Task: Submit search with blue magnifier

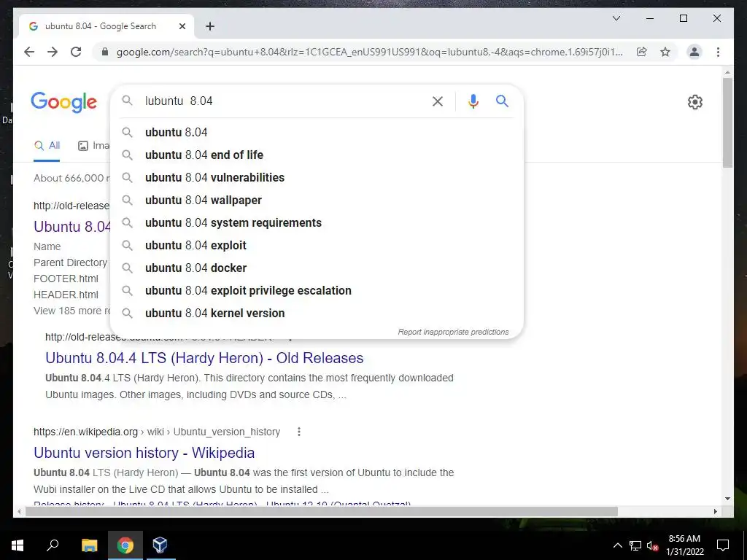Action: 502,101
